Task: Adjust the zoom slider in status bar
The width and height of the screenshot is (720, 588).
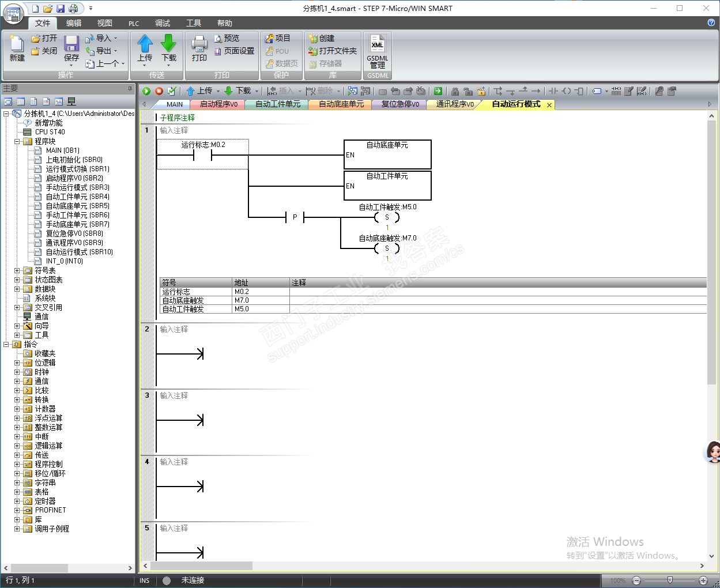Action: click(670, 580)
